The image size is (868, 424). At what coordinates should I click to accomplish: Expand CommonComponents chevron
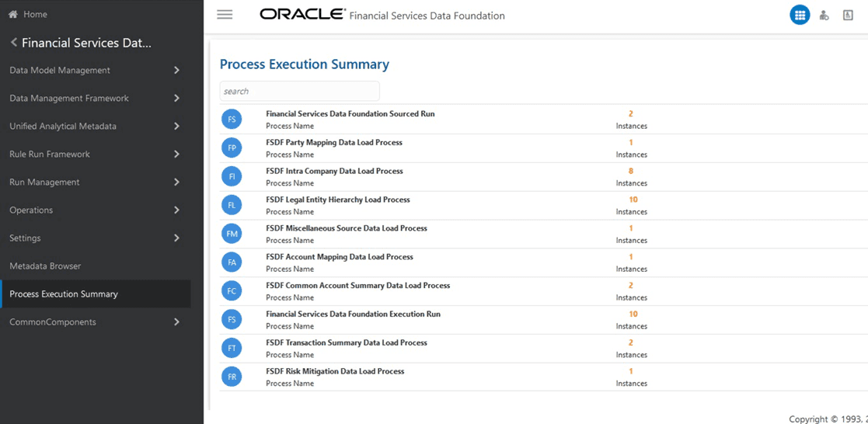click(x=176, y=322)
